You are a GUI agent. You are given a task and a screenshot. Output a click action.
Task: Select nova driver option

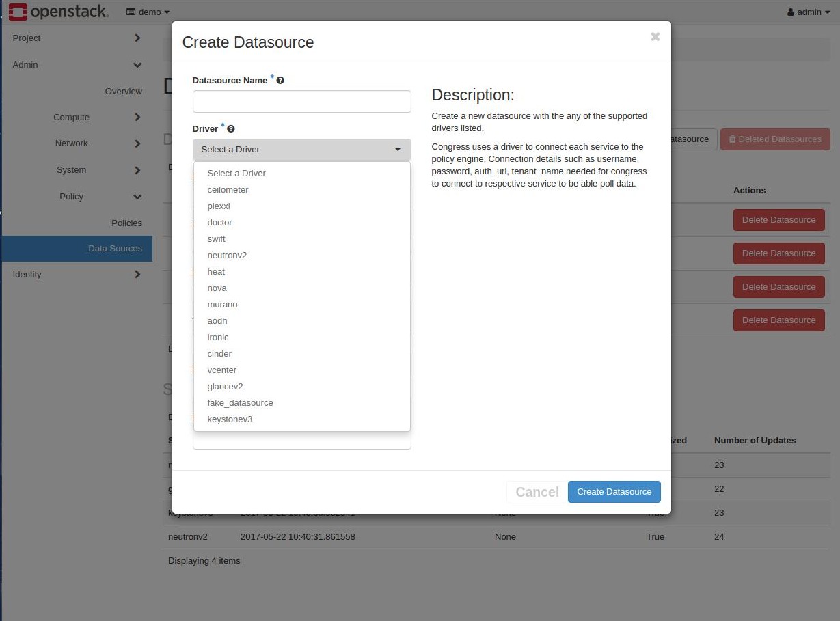(x=301, y=288)
